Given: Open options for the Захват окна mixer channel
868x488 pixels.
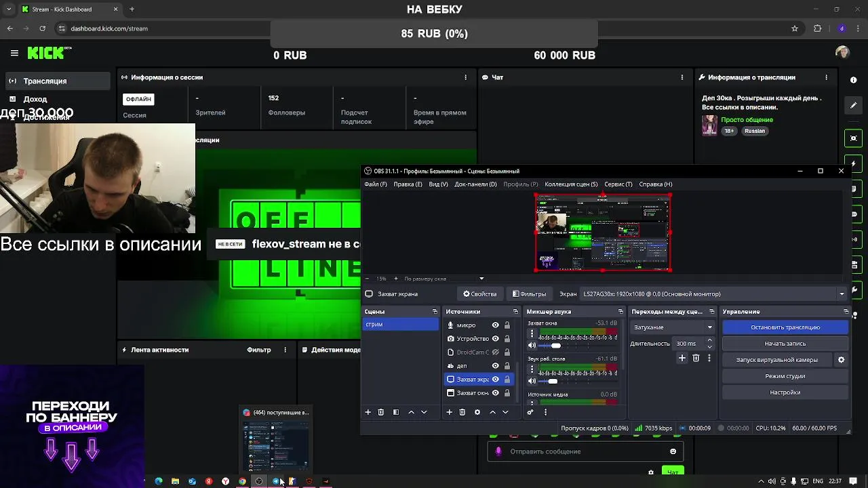Looking at the screenshot, I should pos(532,334).
